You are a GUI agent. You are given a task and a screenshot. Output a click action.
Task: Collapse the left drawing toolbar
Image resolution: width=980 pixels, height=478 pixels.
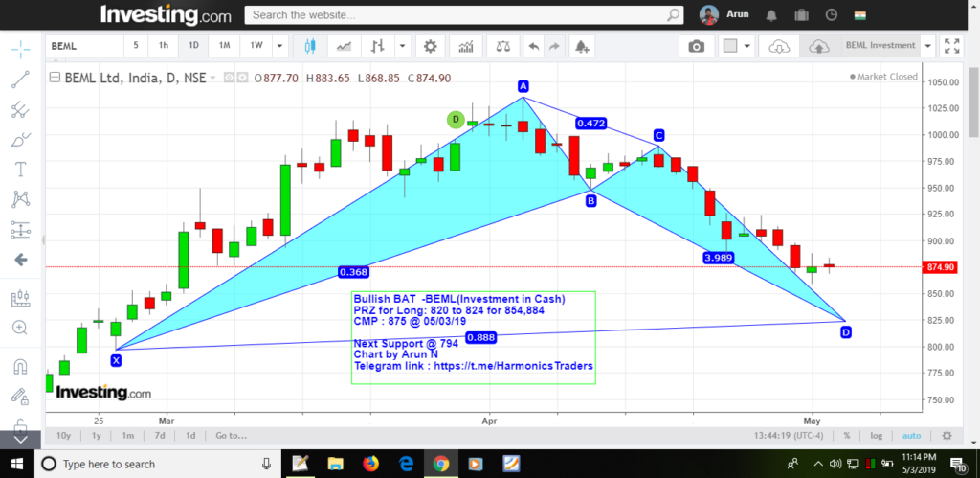[x=21, y=440]
